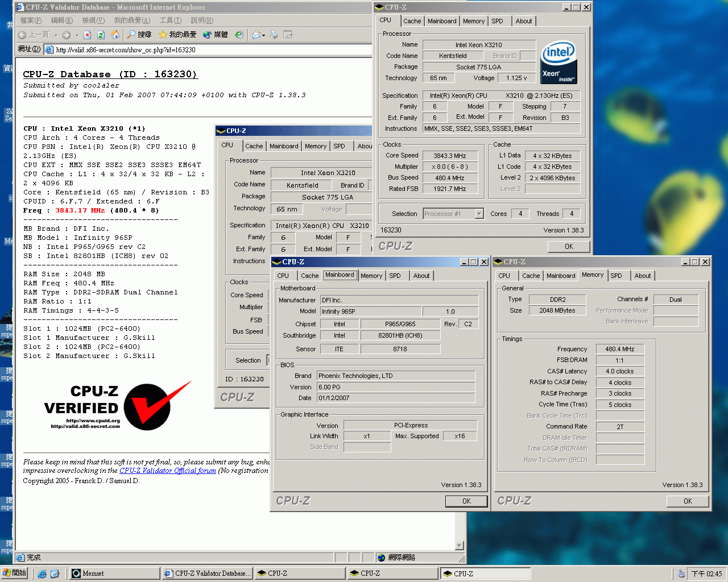Select SPD tab in top CPU-Z window
Viewport: 728px width, 582px height.
pyautogui.click(x=497, y=21)
